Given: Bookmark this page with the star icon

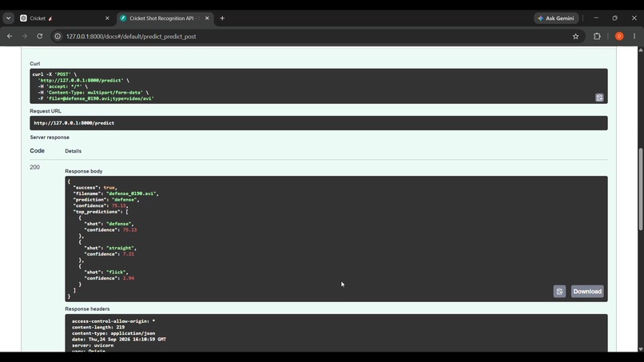Looking at the screenshot, I should pyautogui.click(x=575, y=36).
